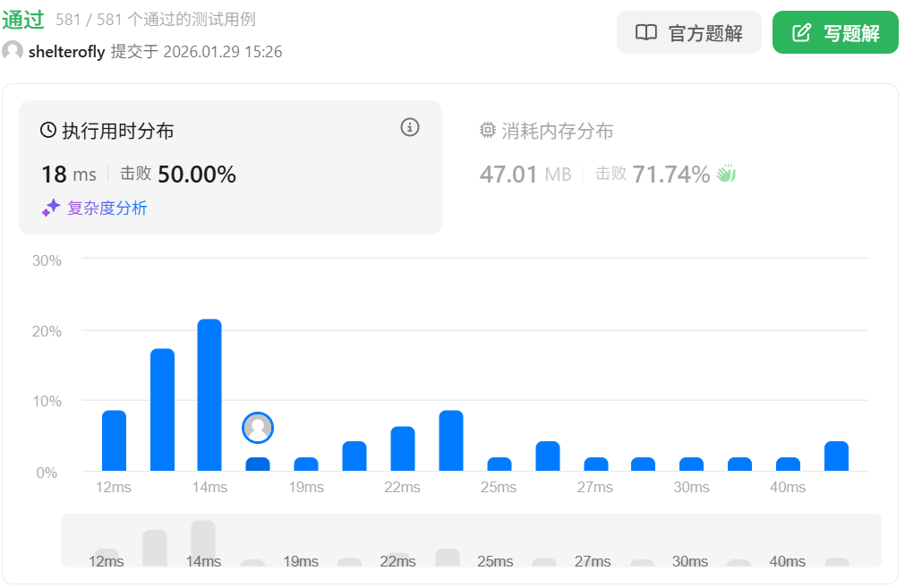Viewport: 905px width, 588px height.
Task: Open the 复杂度分析 link
Action: click(x=107, y=209)
